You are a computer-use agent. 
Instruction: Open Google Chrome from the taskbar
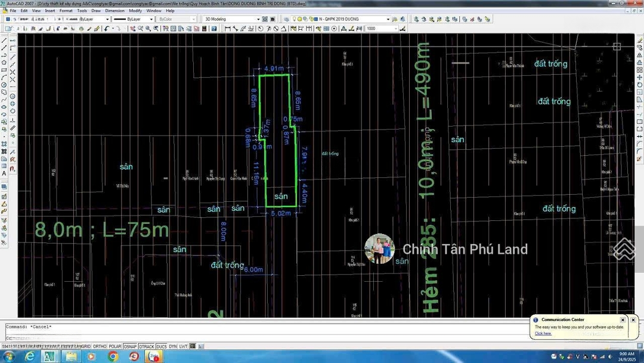pos(113,356)
